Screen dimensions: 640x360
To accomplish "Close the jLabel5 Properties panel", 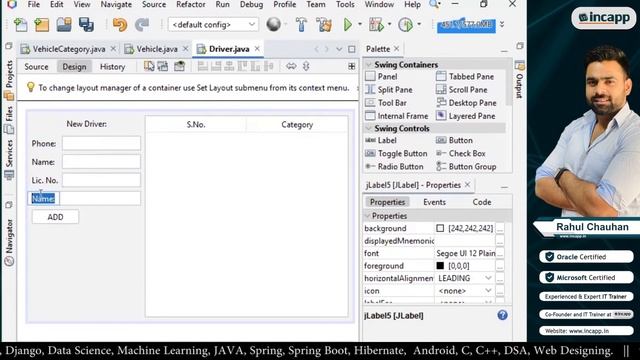I will tap(468, 185).
